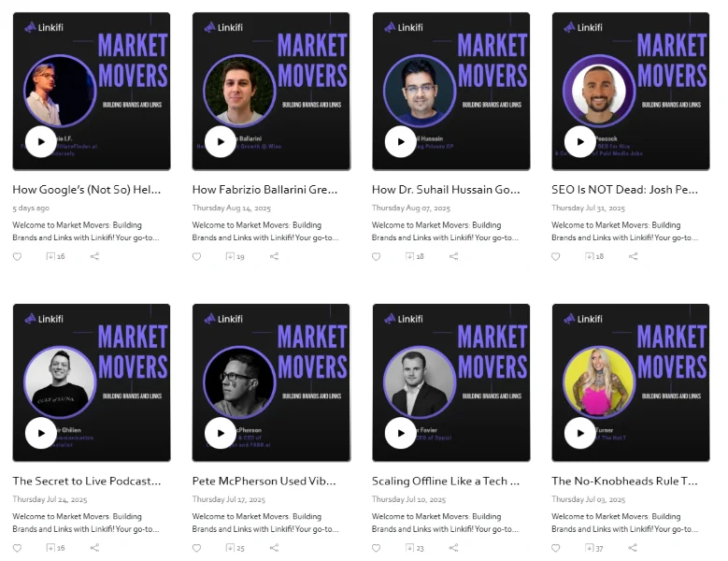Play the Fabrizio Ballarini episode
Screen dimensions: 728x561
[221, 141]
